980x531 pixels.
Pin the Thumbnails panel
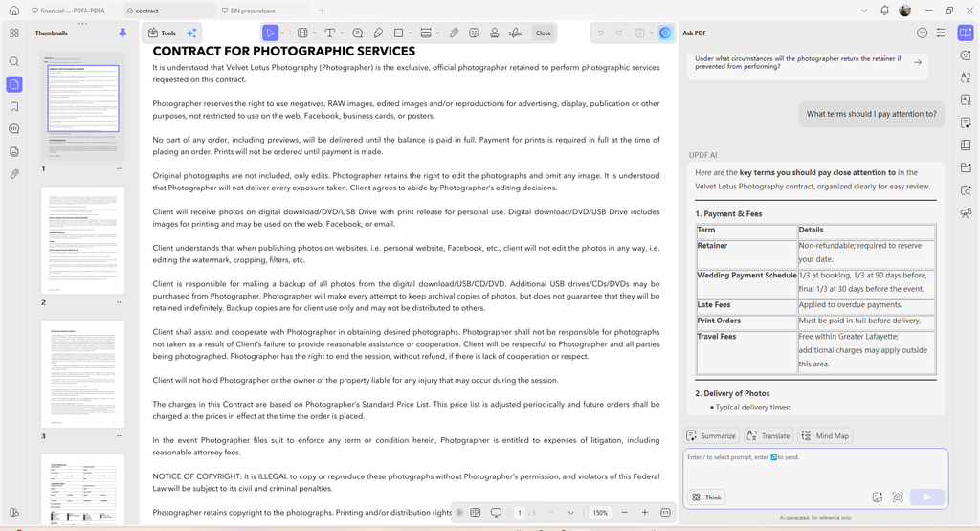point(122,33)
